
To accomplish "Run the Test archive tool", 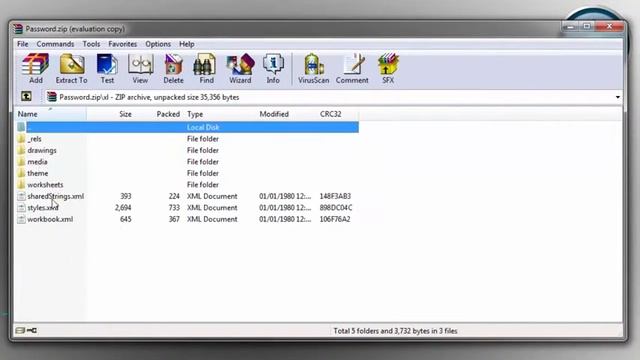I will click(x=107, y=69).
